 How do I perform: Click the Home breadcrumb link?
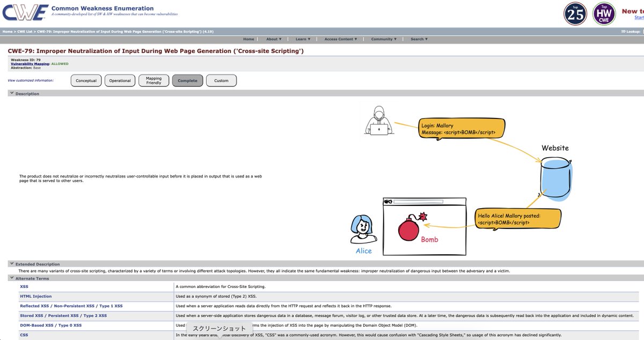tap(7, 32)
